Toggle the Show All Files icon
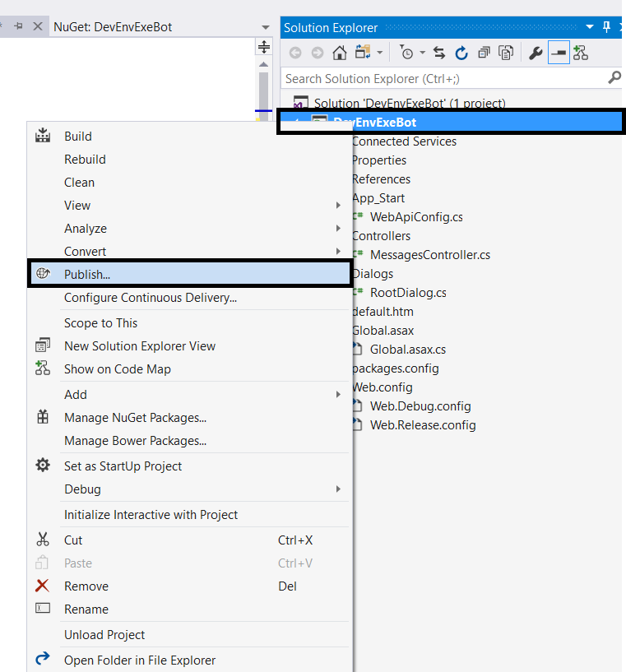The height and width of the screenshot is (672, 626). click(x=506, y=53)
